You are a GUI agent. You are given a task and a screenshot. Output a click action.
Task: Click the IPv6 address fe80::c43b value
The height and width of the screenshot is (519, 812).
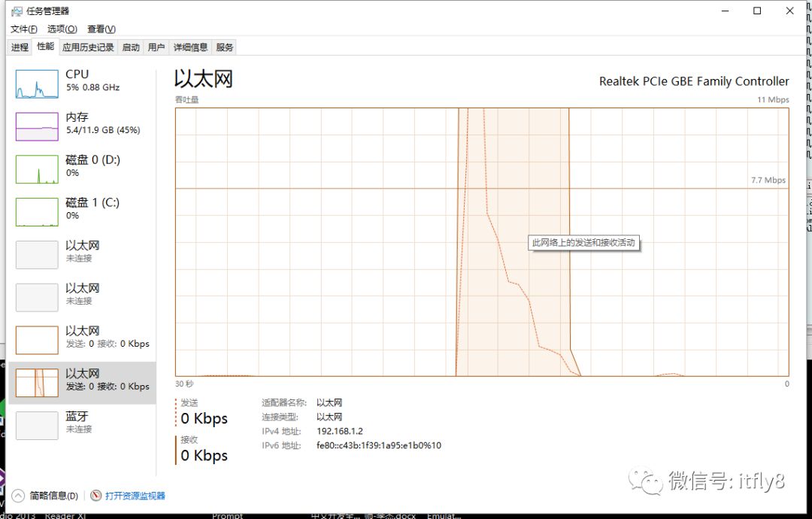[379, 445]
